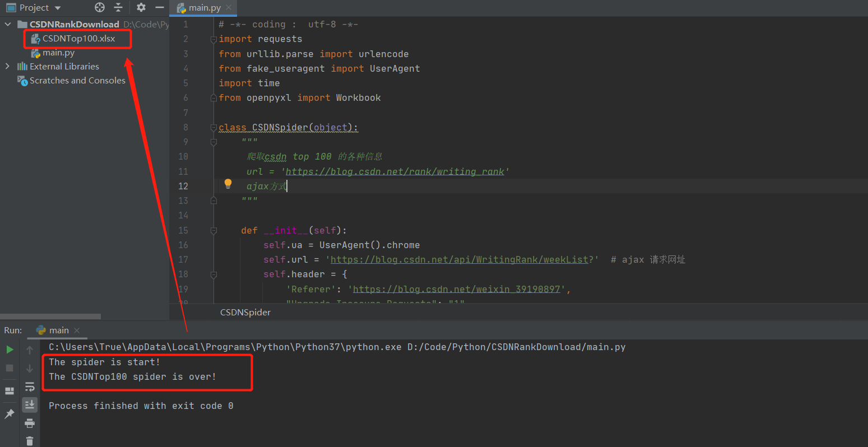This screenshot has width=868, height=447.
Task: Click 'import requests' on line 2
Action: click(261, 39)
